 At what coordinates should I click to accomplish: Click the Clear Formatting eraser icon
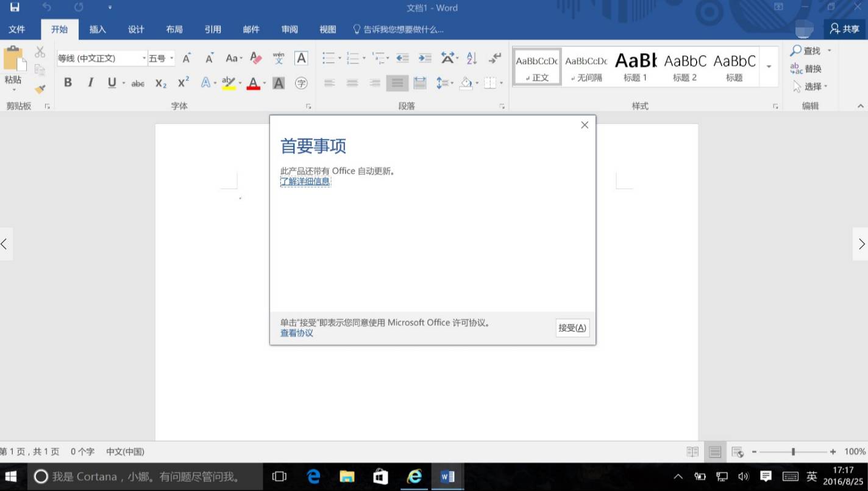pos(256,59)
